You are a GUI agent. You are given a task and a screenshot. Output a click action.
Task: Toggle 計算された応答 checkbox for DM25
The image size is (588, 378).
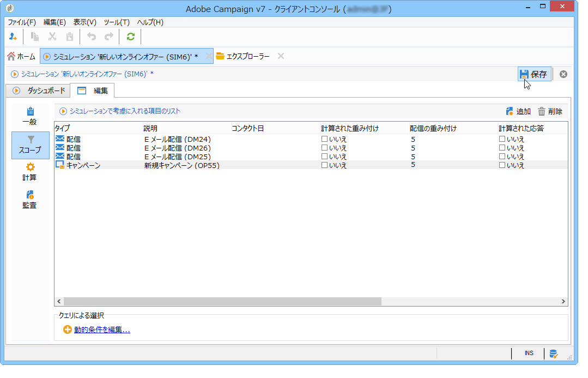pos(502,157)
